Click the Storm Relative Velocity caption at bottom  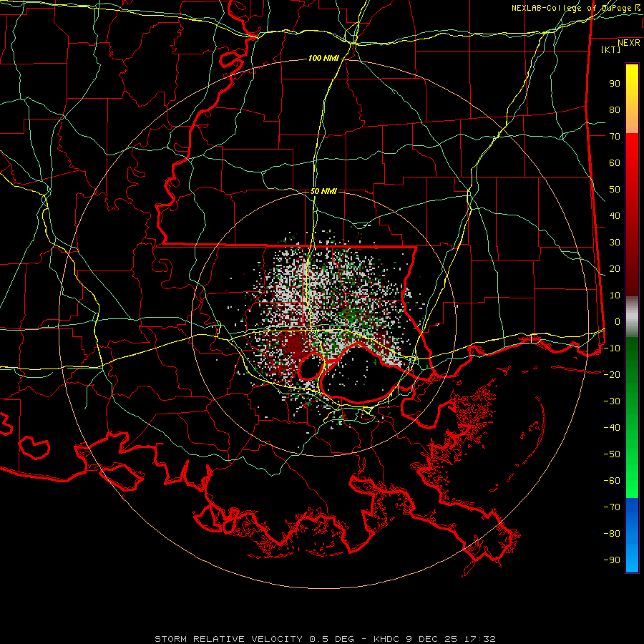(325, 639)
